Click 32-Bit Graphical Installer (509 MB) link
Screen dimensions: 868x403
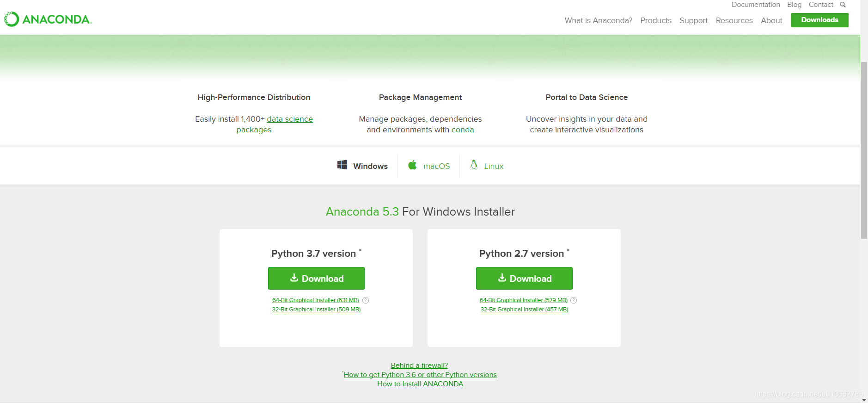click(x=316, y=310)
